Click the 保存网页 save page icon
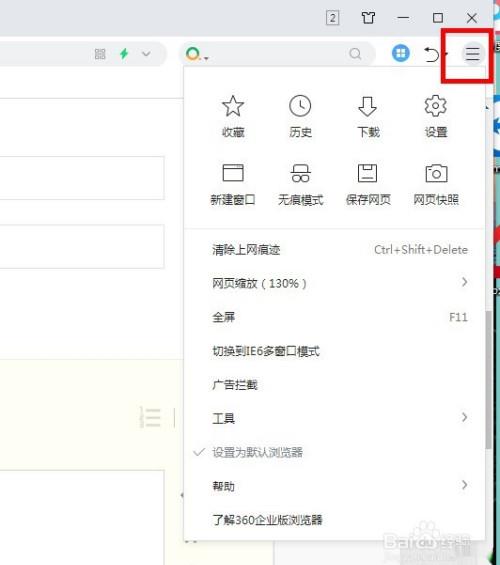The image size is (500, 565). click(368, 184)
